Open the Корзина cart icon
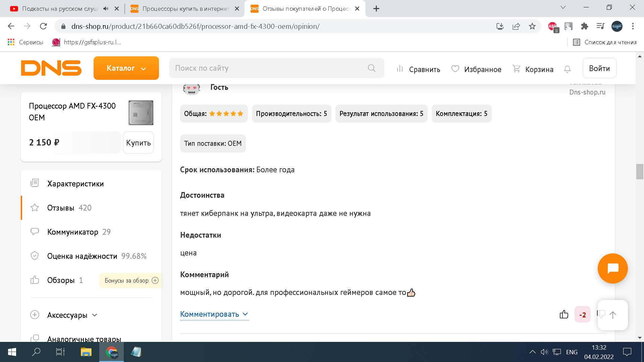Screen dimensions: 644x362 pos(516,69)
